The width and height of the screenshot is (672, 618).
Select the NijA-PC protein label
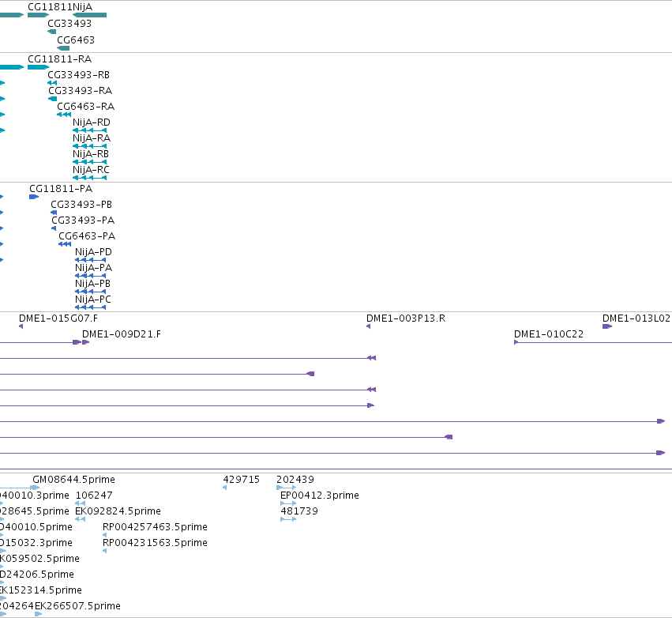[93, 300]
